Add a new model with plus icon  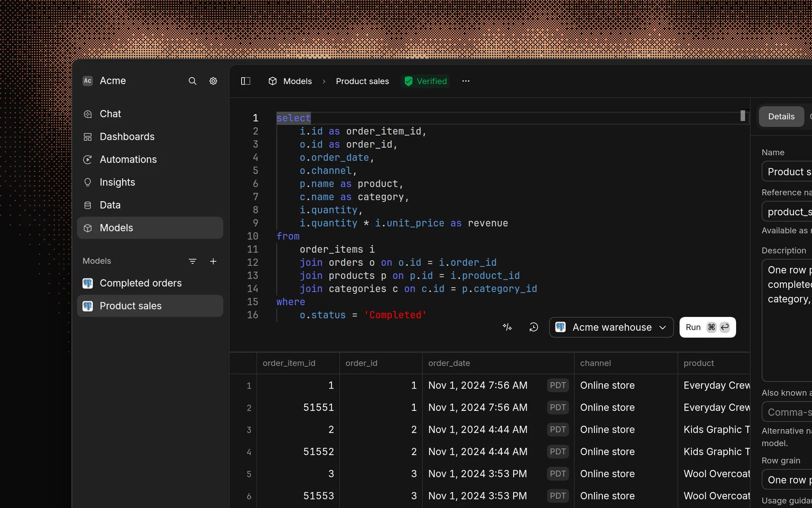pos(213,261)
